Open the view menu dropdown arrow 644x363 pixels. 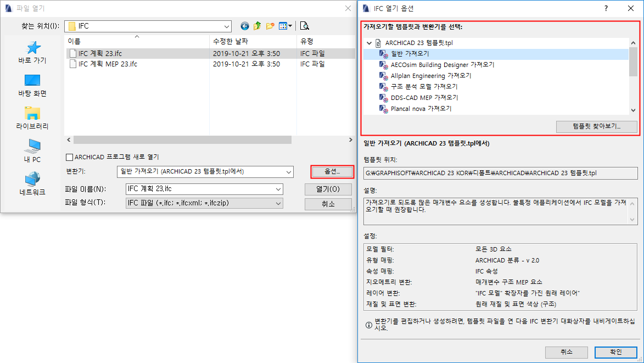pyautogui.click(x=290, y=26)
